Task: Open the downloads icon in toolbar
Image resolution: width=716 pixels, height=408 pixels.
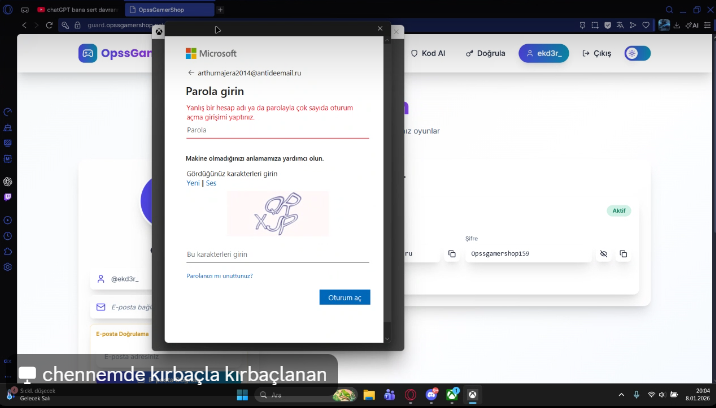Action: tap(677, 26)
